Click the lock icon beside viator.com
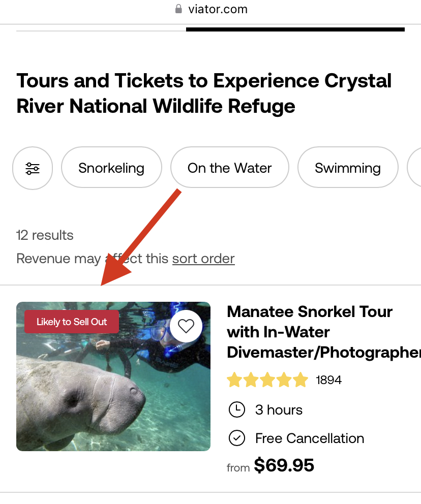This screenshot has height=504, width=421. [x=178, y=9]
